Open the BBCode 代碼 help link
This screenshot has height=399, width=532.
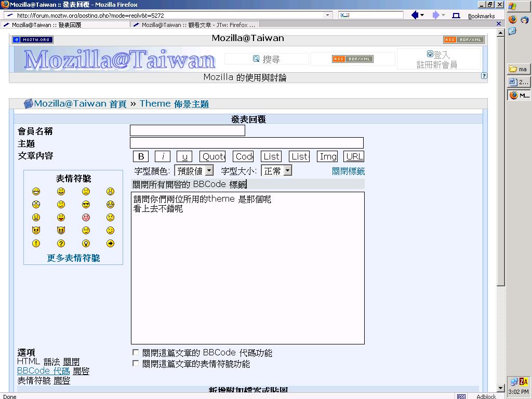click(x=44, y=371)
